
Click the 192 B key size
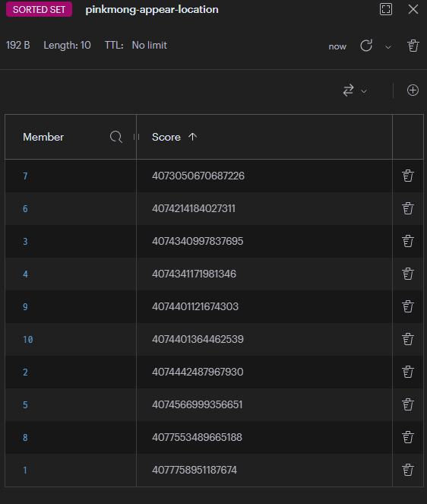point(18,46)
